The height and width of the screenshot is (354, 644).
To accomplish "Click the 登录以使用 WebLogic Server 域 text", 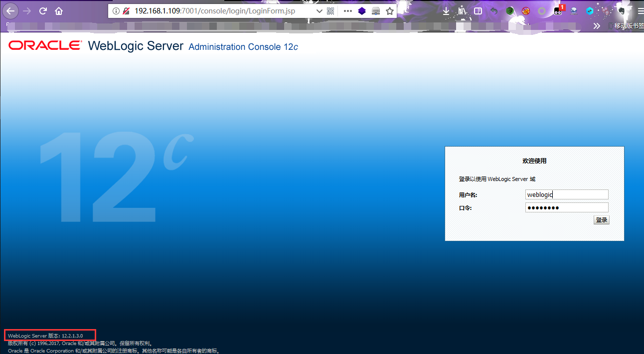I will 497,179.
